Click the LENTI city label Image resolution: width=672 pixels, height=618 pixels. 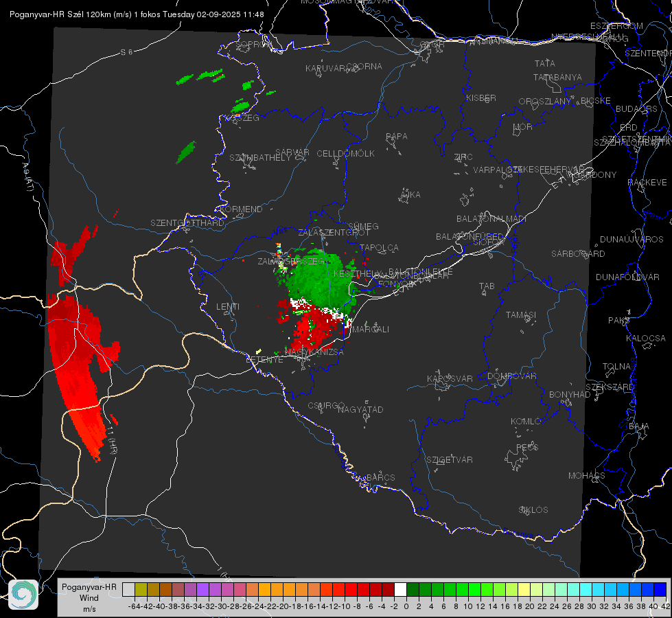228,307
